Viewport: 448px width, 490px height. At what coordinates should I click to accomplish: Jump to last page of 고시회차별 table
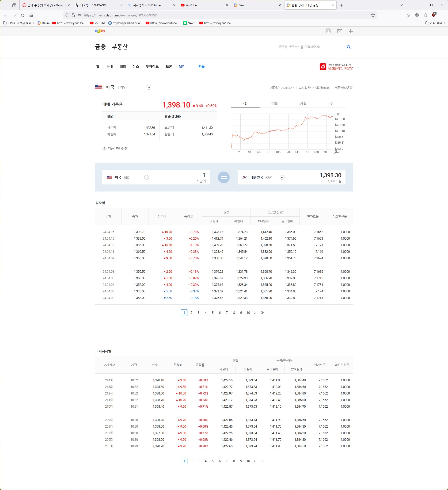262,461
